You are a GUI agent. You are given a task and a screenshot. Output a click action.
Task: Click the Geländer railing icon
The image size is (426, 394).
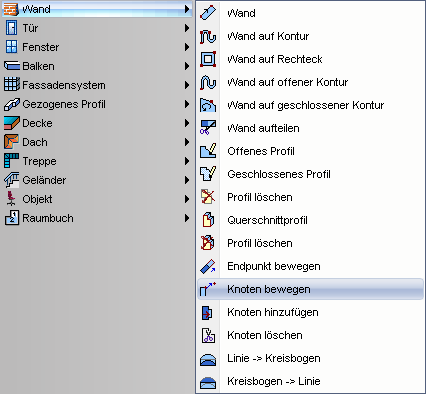pos(12,180)
